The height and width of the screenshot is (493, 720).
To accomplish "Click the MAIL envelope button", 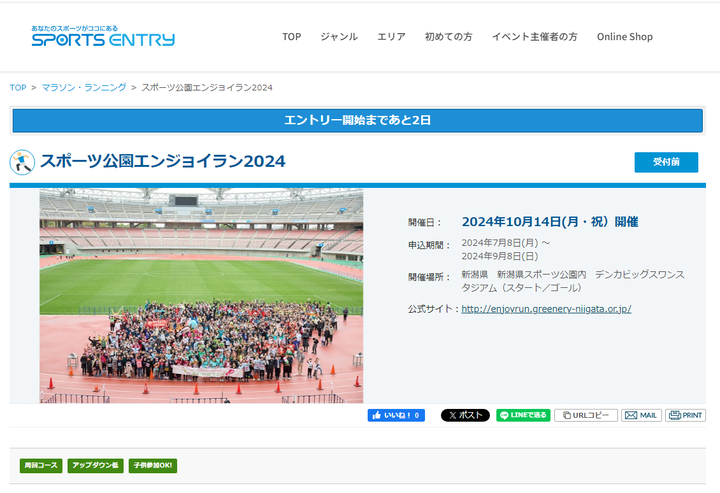I will click(641, 415).
